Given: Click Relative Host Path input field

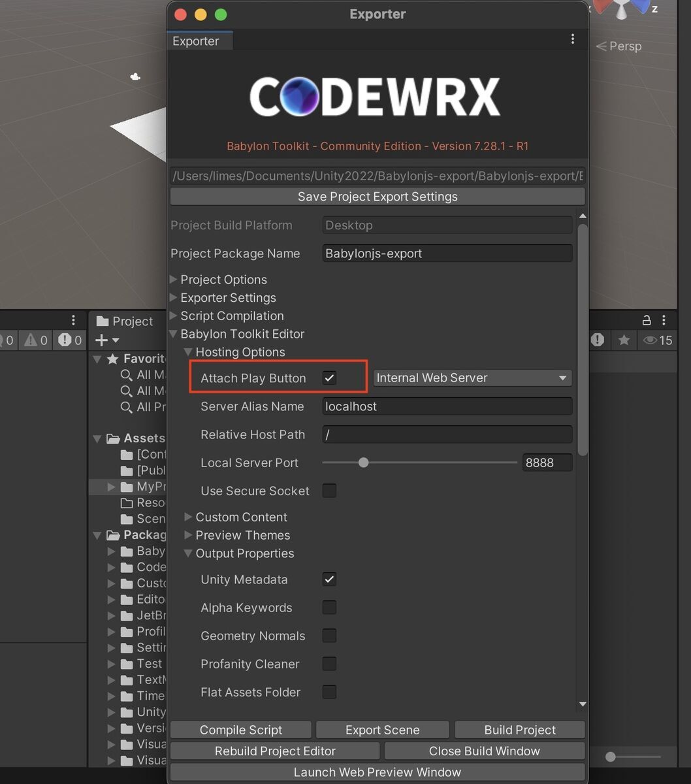Looking at the screenshot, I should [x=447, y=434].
